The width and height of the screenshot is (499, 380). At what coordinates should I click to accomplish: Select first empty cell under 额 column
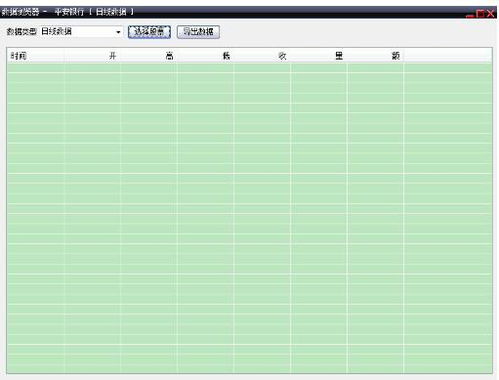tap(375, 68)
